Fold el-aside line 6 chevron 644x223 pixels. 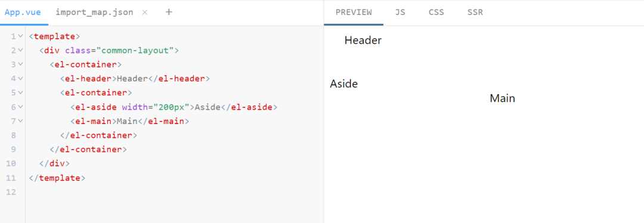(20, 107)
